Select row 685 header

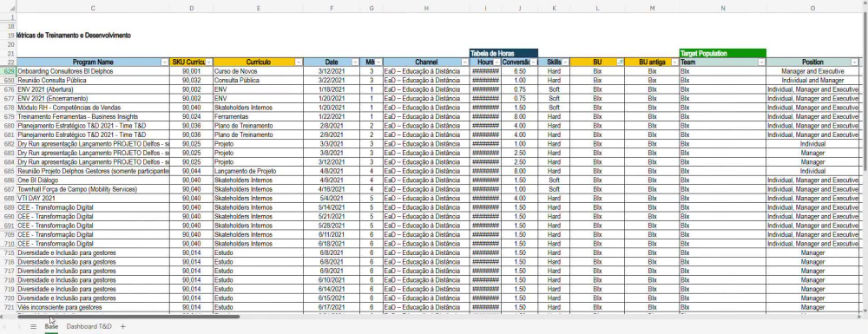9,172
